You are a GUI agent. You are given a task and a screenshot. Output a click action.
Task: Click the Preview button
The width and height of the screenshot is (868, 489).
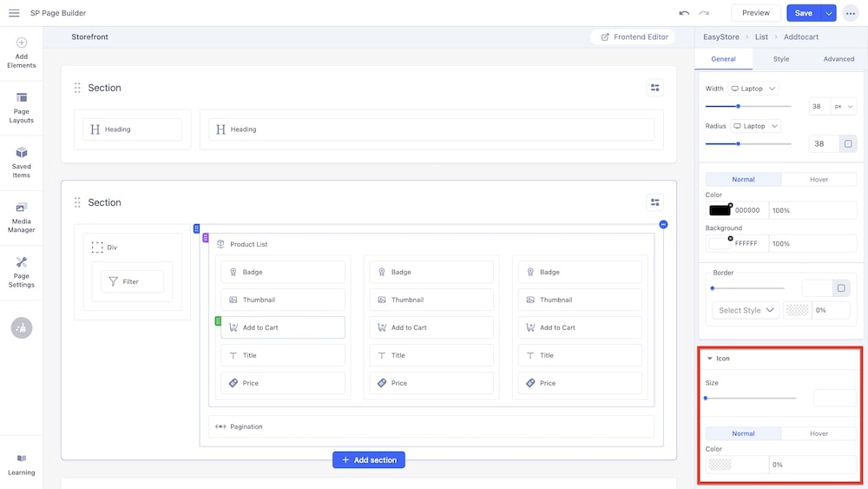click(x=755, y=13)
